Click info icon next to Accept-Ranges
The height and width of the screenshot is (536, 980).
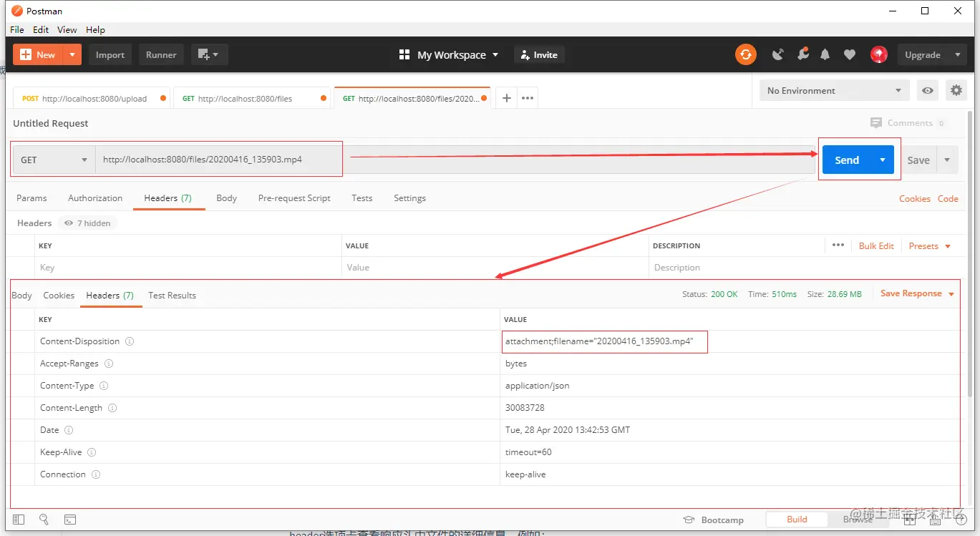click(x=109, y=364)
